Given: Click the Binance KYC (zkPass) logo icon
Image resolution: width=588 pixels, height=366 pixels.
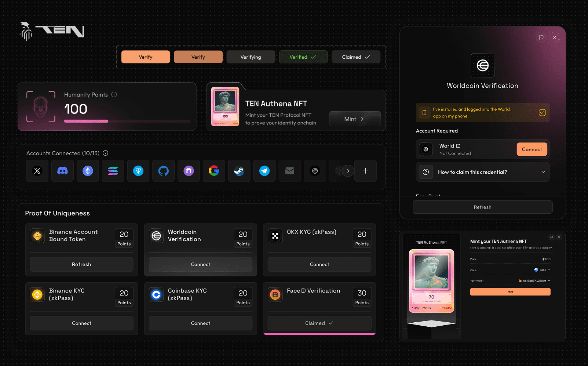Looking at the screenshot, I should click(x=37, y=295).
